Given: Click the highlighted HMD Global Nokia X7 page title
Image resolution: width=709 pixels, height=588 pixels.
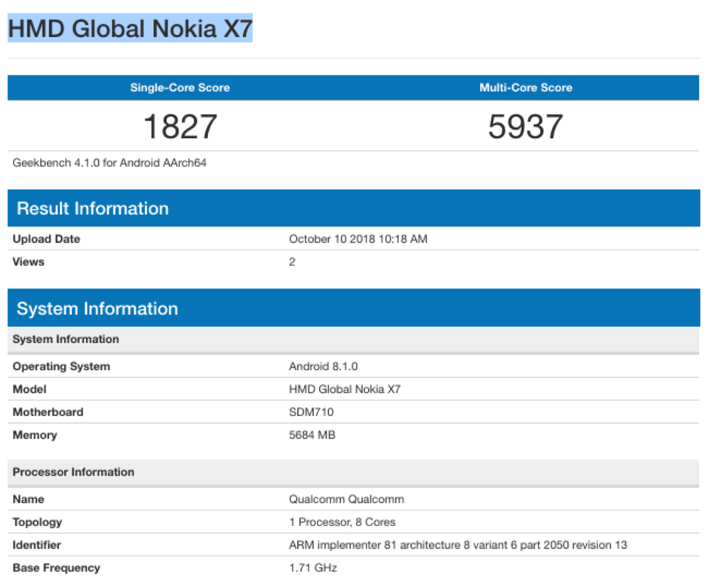Looking at the screenshot, I should tap(130, 29).
